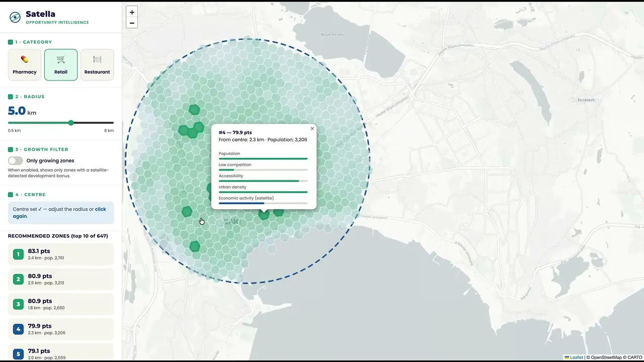Close the #4 zone popup
The height and width of the screenshot is (362, 644).
312,129
